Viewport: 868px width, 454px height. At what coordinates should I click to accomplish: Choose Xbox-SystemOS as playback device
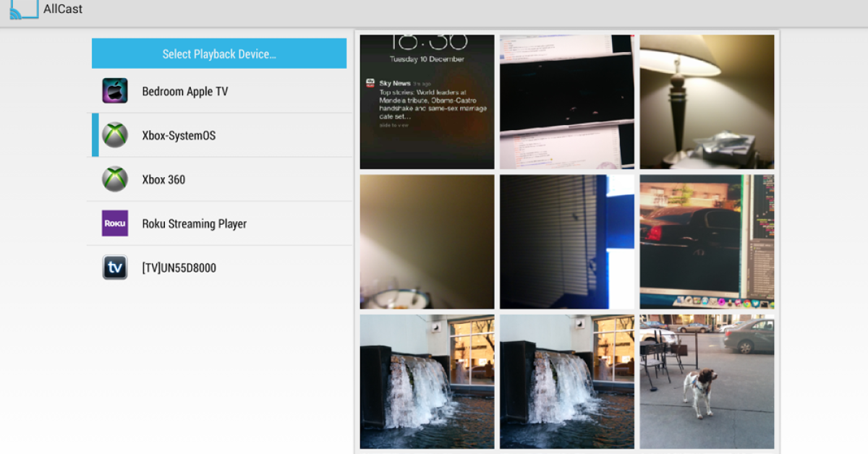pyautogui.click(x=219, y=135)
